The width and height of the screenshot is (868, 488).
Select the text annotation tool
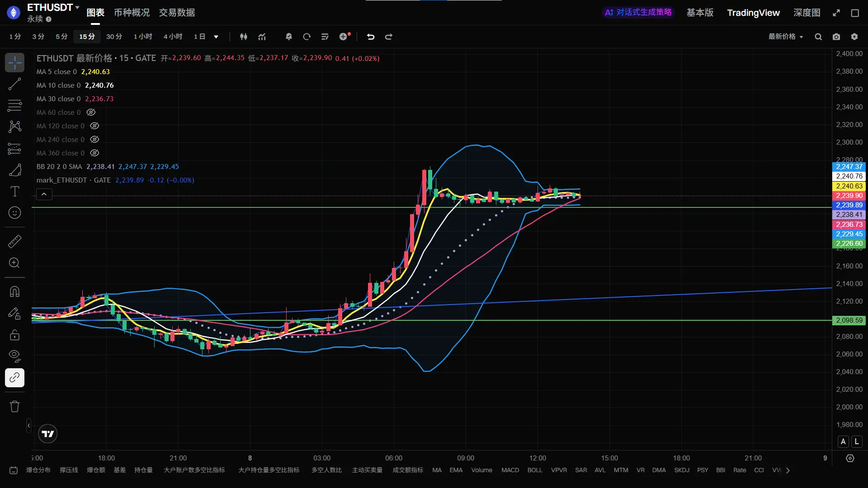point(14,192)
